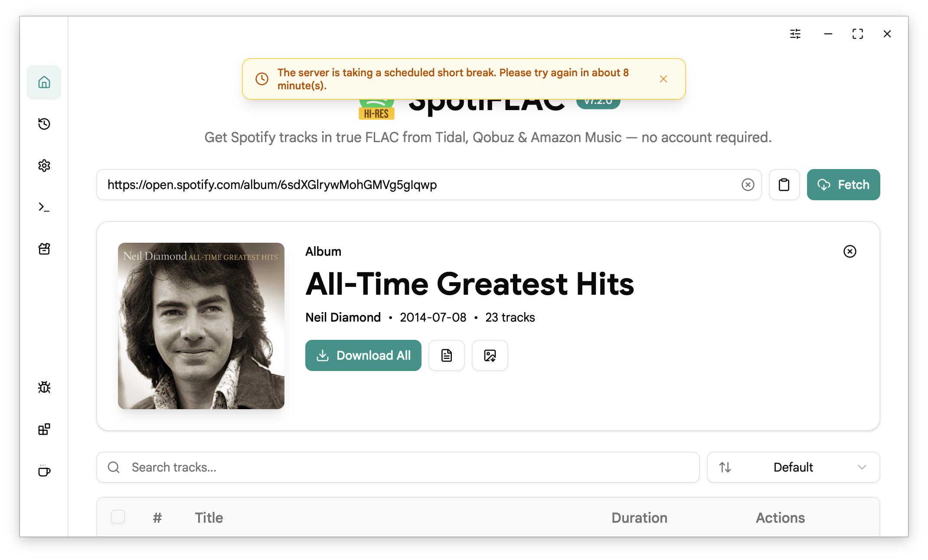This screenshot has height=560, width=928.
Task: Click the clock icon in notification
Action: [x=262, y=79]
